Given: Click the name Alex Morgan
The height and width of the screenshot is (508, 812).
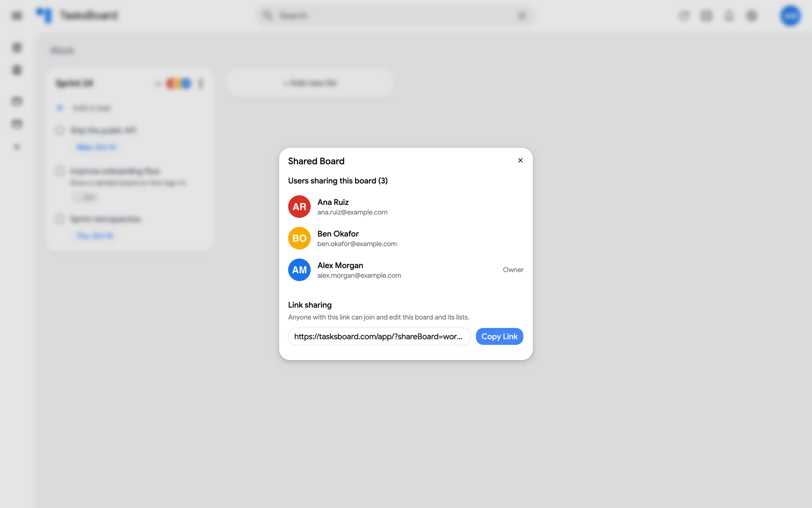Looking at the screenshot, I should pos(340,265).
